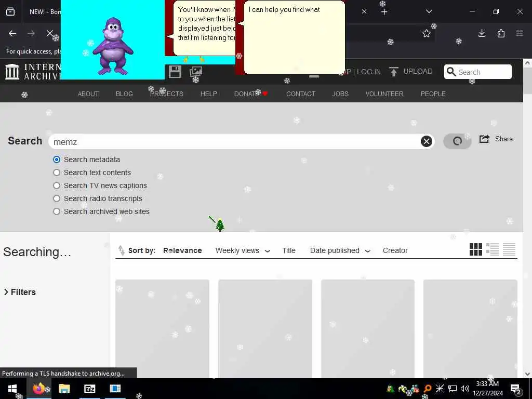Click the page vertical scrollbar thumb
Screen dimensions: 532x399
click(527, 81)
